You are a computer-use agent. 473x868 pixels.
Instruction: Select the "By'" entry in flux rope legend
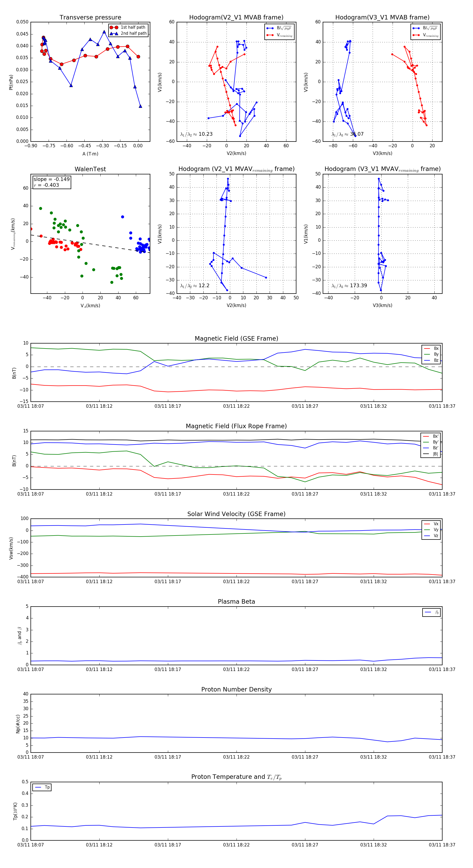pos(431,442)
